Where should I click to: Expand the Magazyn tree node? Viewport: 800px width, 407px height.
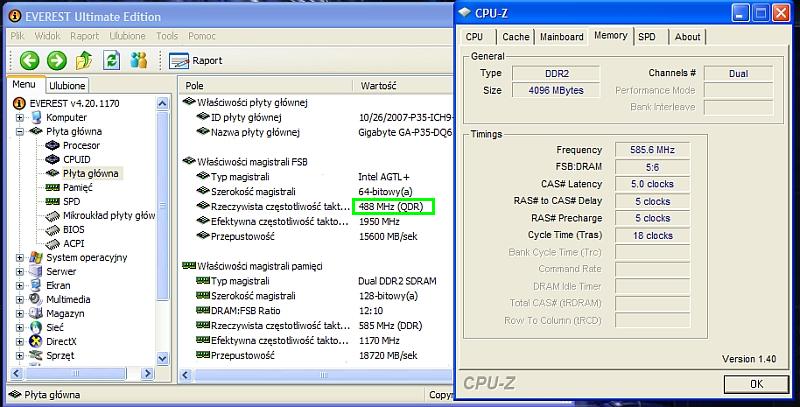pyautogui.click(x=20, y=314)
